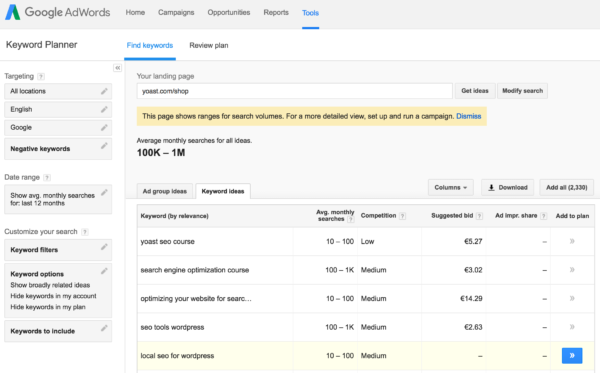Open help for Ad impr. share column

(x=543, y=216)
